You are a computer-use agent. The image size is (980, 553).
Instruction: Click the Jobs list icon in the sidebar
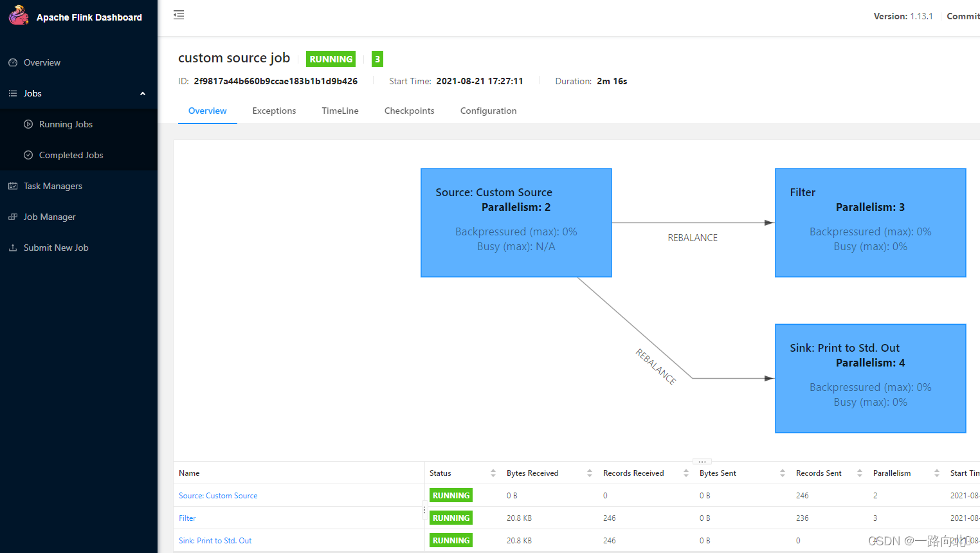pyautogui.click(x=13, y=93)
